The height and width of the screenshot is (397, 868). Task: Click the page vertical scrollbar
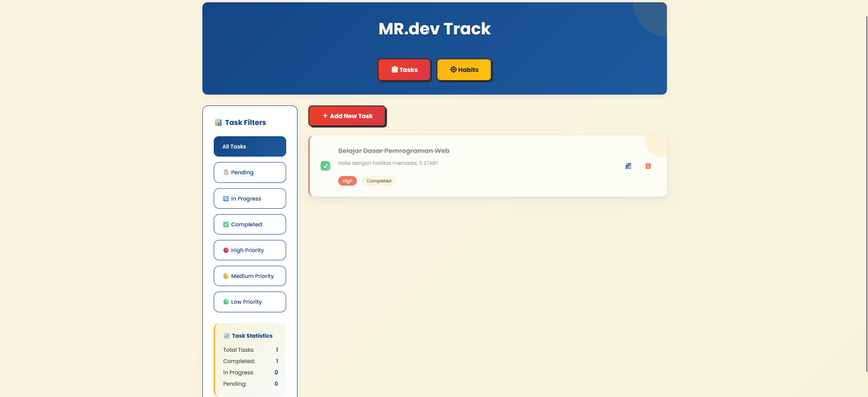(866, 195)
